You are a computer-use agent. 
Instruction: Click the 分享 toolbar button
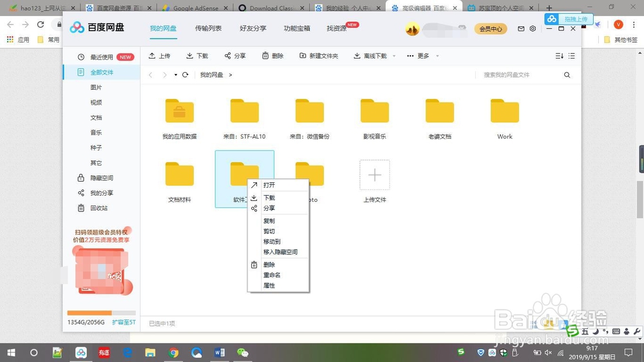pyautogui.click(x=235, y=56)
